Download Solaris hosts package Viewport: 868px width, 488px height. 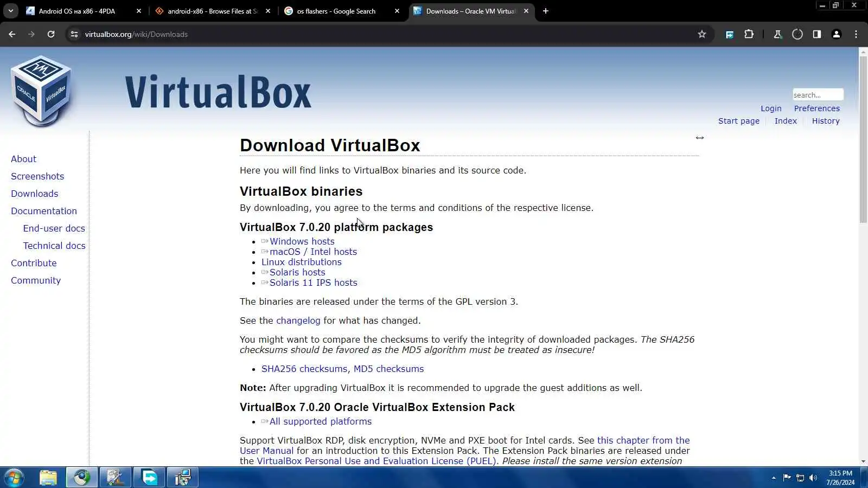click(x=297, y=272)
